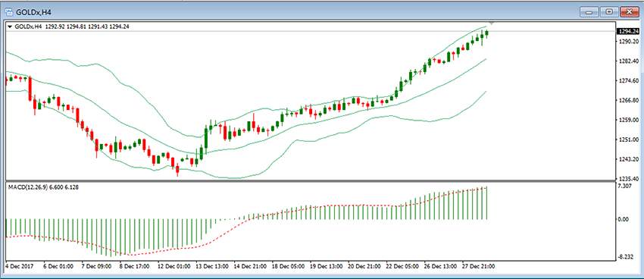The height and width of the screenshot is (279, 644).
Task: Maximize the GOLDx,H4 chart window
Action: (x=610, y=12)
